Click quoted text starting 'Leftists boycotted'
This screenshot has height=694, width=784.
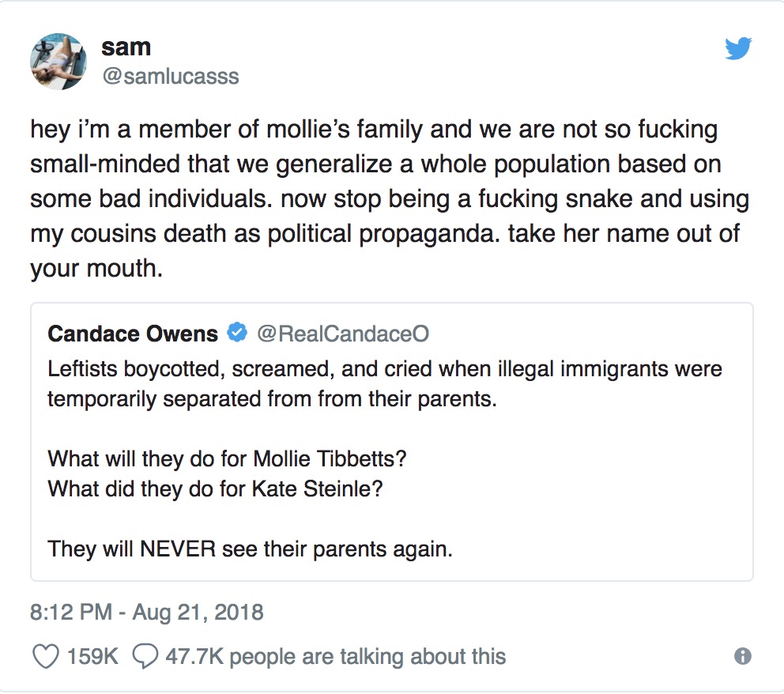click(385, 384)
